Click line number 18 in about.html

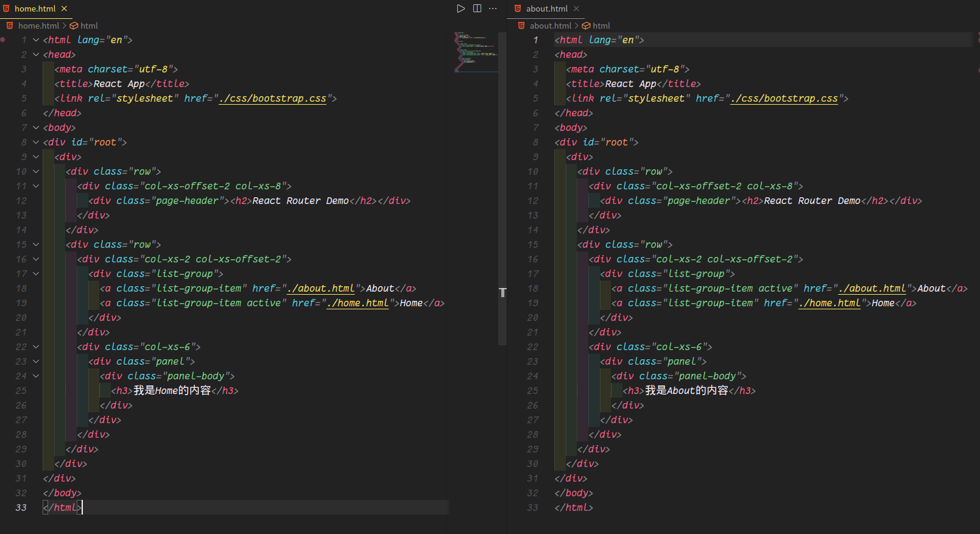coord(533,289)
